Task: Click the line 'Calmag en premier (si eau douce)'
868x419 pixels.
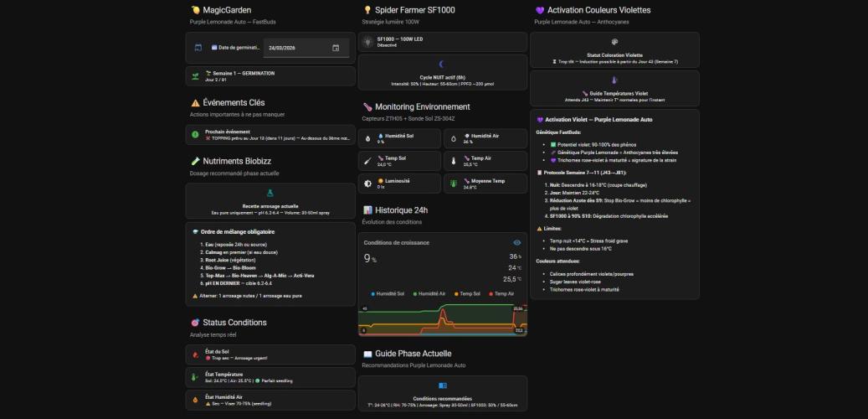Action: pos(243,252)
